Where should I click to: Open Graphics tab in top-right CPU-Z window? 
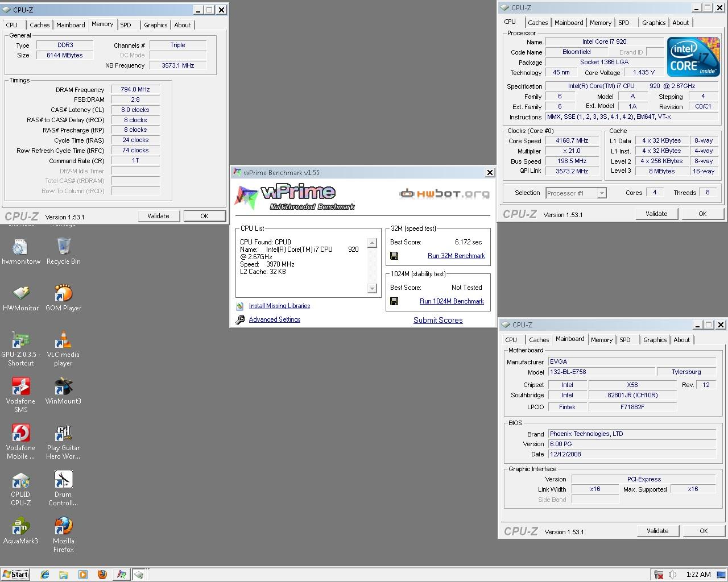coord(654,23)
